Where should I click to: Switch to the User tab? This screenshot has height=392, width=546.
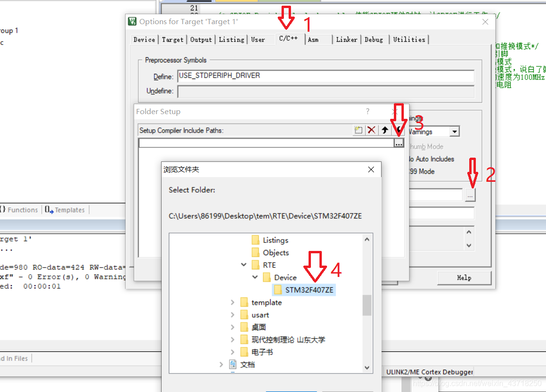click(x=258, y=40)
